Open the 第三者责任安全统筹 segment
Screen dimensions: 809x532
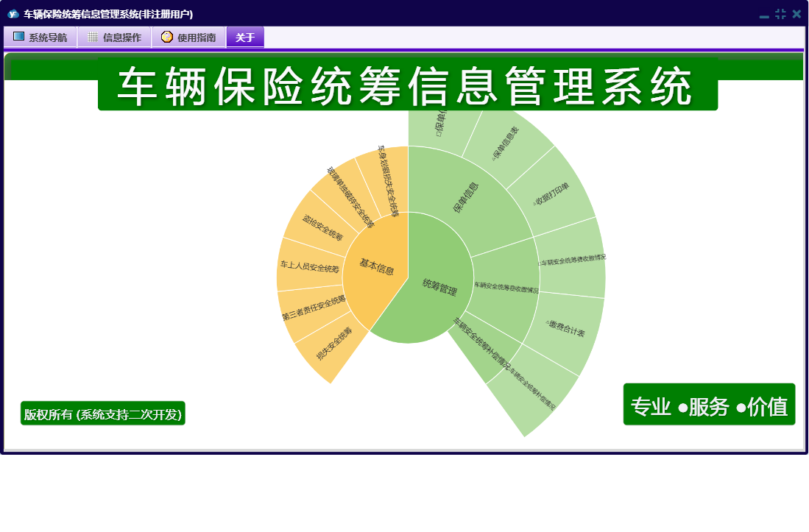(x=313, y=308)
